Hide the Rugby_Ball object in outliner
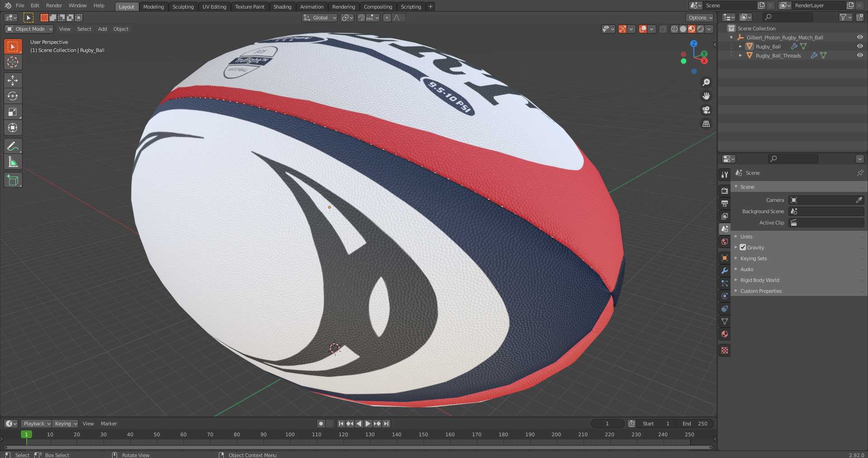The height and width of the screenshot is (458, 868). click(860, 46)
